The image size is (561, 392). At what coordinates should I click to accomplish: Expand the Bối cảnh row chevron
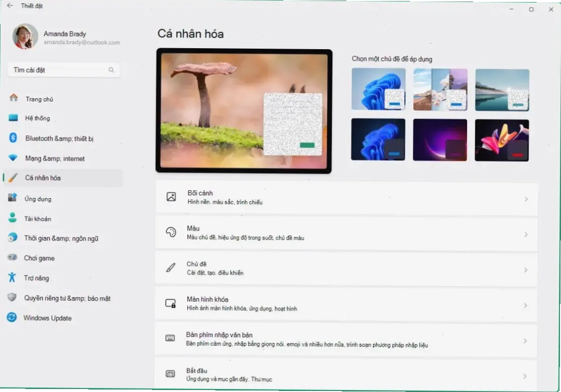[526, 199]
